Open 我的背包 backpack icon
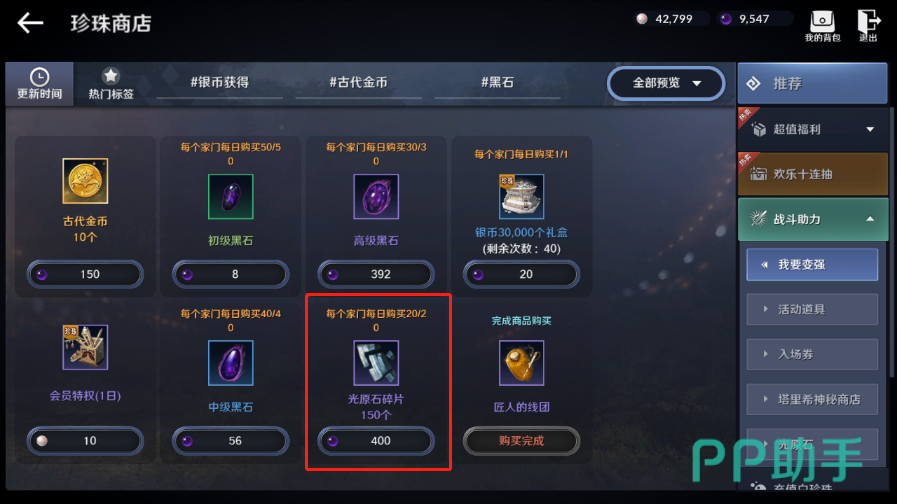897x504 pixels. (x=822, y=26)
